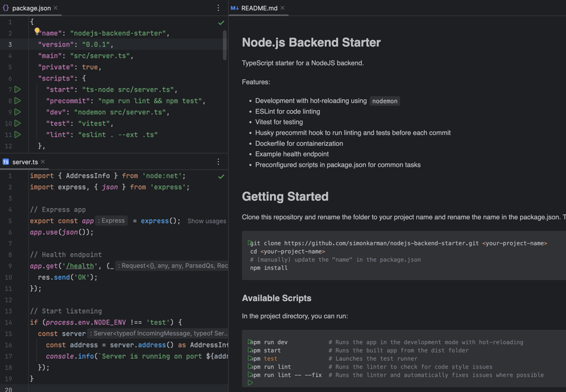Open the '/health' route link
The width and height of the screenshot is (566, 392).
80,266
